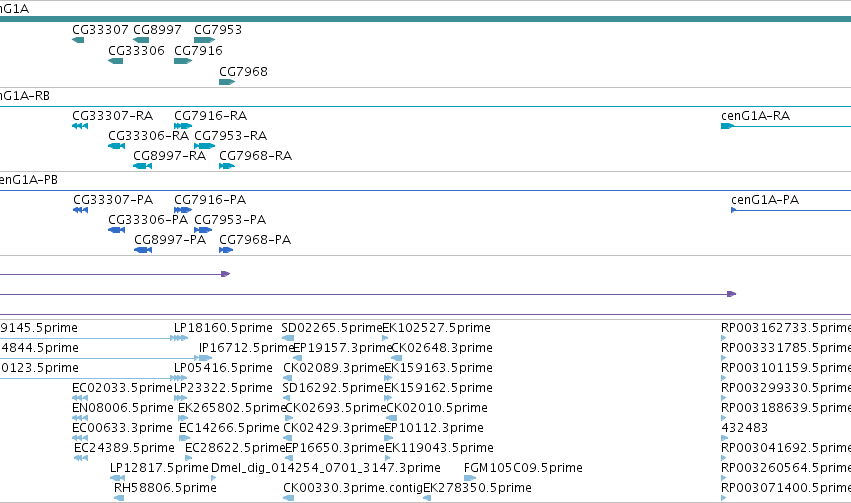Open the CG8997-RA label
Screen dimensions: 851x503
(x=169, y=156)
